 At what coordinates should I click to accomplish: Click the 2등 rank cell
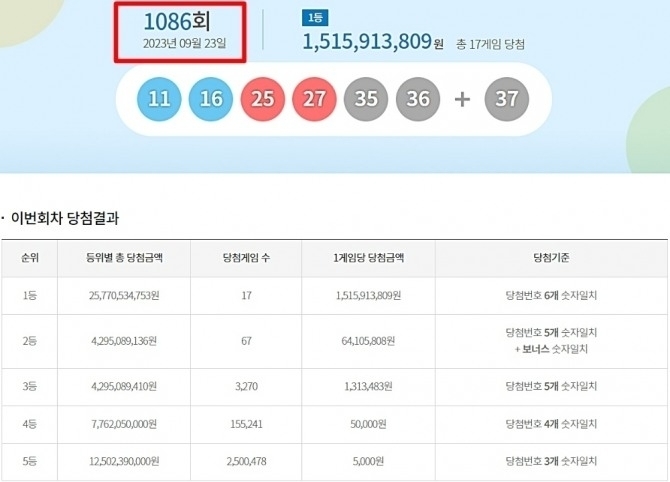pyautogui.click(x=29, y=341)
